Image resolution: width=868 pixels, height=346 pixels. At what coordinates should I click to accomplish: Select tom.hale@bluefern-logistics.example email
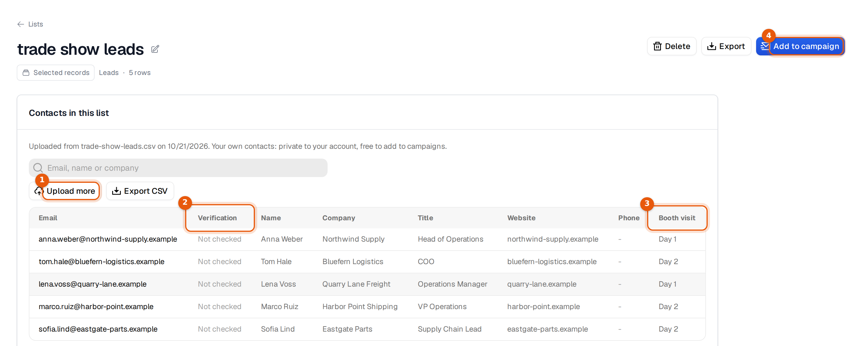click(x=102, y=262)
